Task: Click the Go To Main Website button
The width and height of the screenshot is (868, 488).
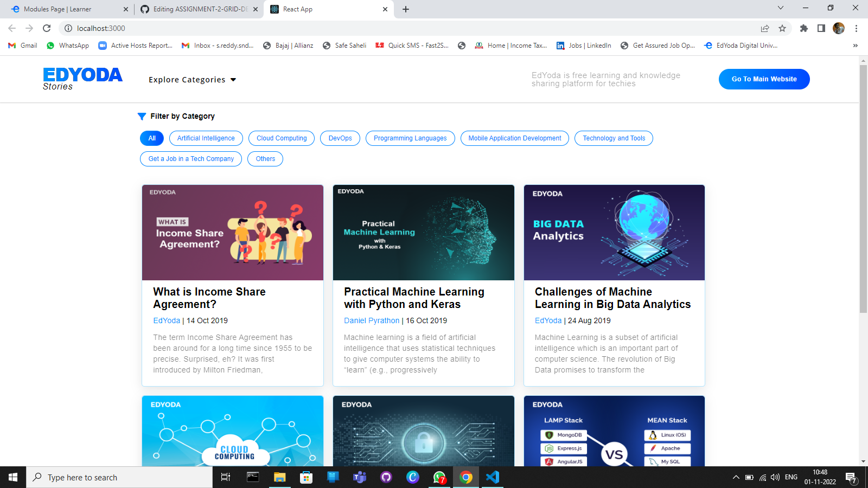Action: click(x=764, y=79)
